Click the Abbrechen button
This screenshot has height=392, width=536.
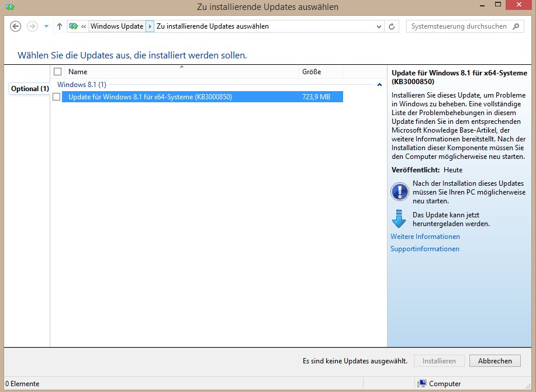495,361
